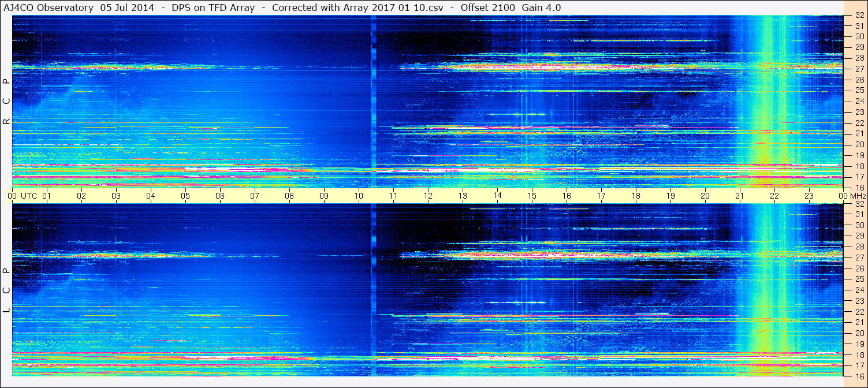Click the 32 MHz label in LCP panel

pos(859,204)
